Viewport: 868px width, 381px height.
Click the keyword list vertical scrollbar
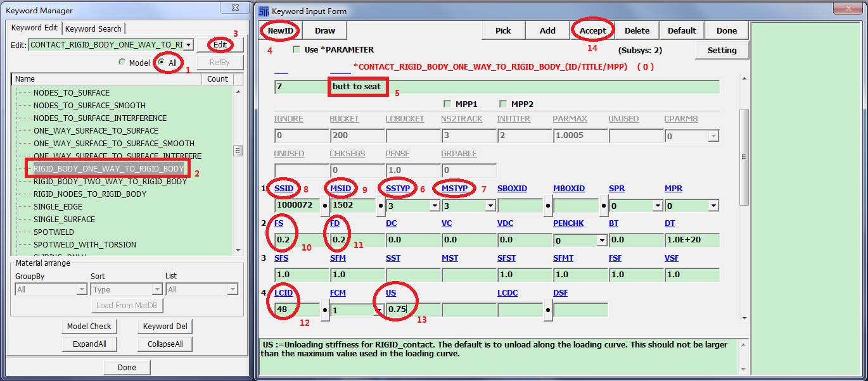pos(238,151)
